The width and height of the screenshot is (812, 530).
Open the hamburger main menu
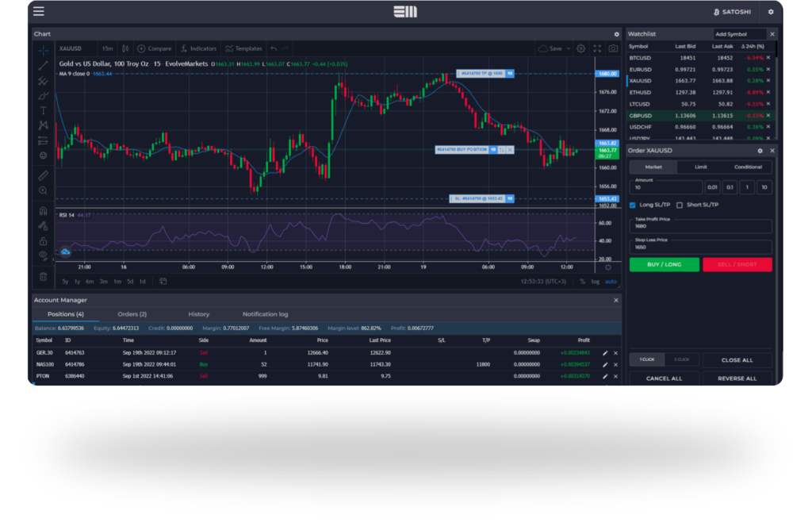pos(39,12)
